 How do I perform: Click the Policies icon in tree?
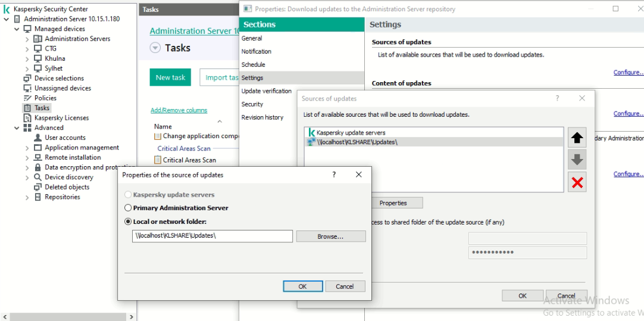[27, 98]
